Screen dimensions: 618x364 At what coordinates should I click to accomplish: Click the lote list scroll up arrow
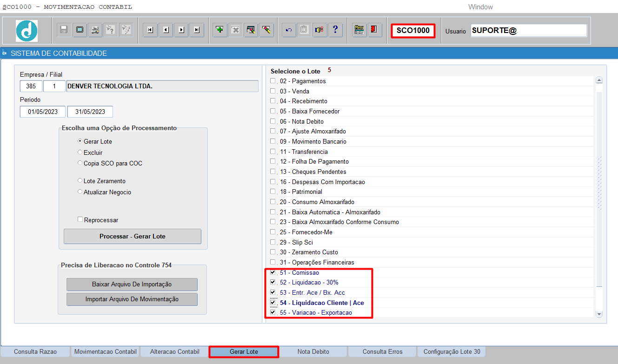coord(599,80)
